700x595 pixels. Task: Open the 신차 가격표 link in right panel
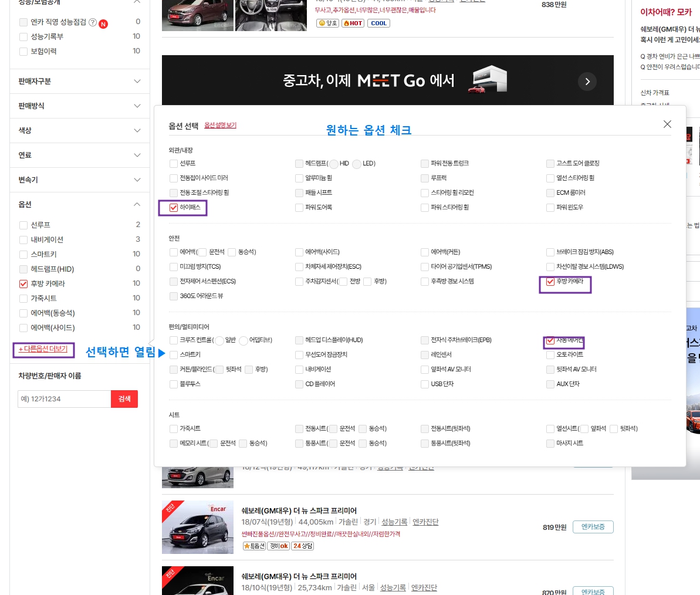654,92
